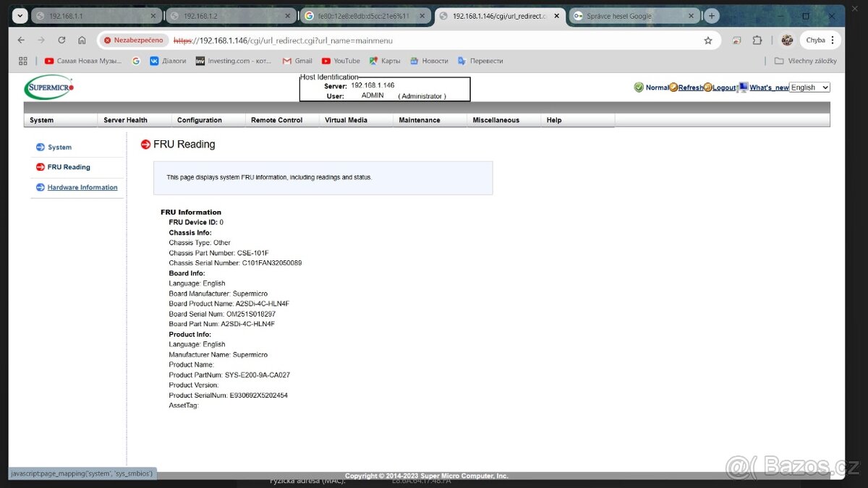This screenshot has width=868, height=488.
Task: Open the Hardware Information sidebar link
Action: (82, 187)
